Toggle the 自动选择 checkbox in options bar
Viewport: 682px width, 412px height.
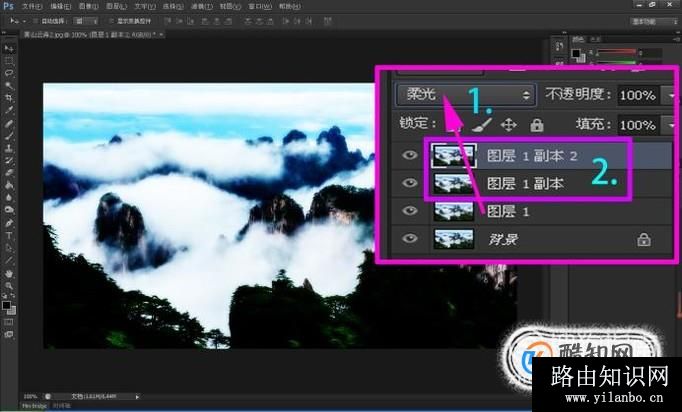[x=35, y=20]
